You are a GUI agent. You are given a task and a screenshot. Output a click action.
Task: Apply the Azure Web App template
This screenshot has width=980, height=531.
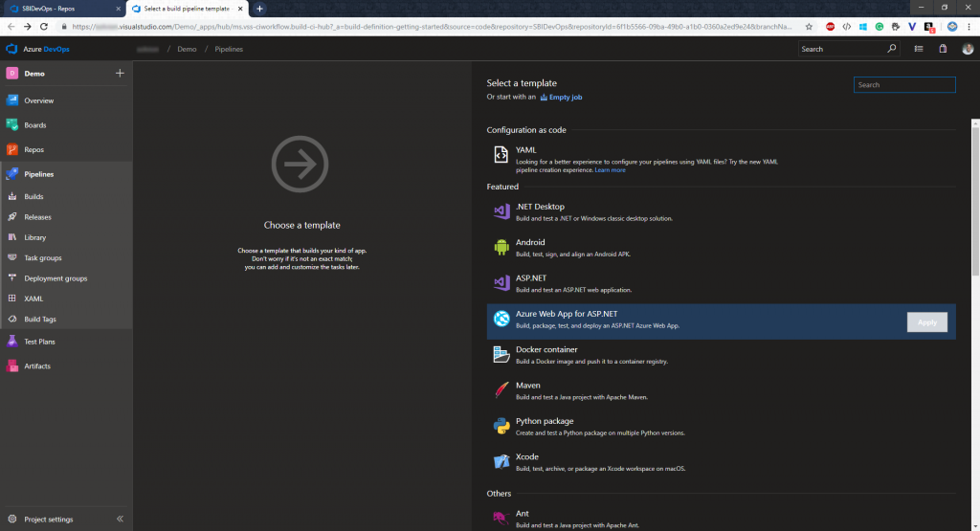point(926,322)
